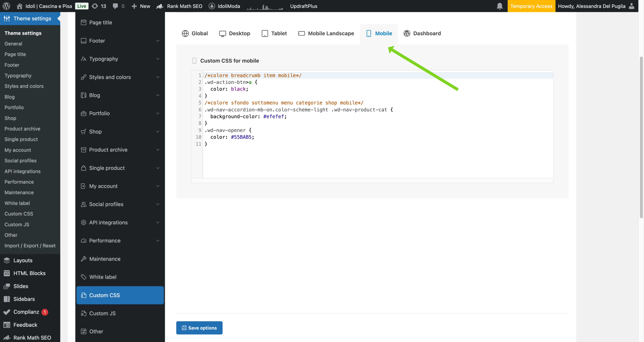Open the Custom CSS submenu link in sidebar
The image size is (644, 342).
[x=19, y=214]
